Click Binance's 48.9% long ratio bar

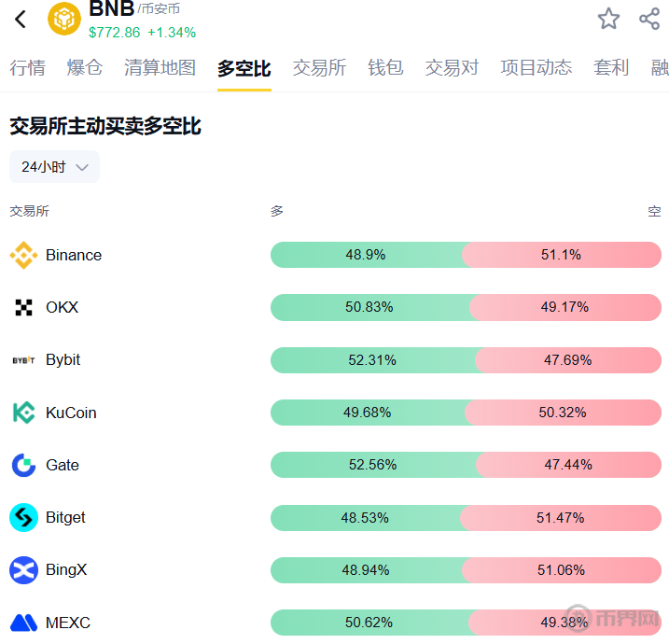pyautogui.click(x=366, y=255)
